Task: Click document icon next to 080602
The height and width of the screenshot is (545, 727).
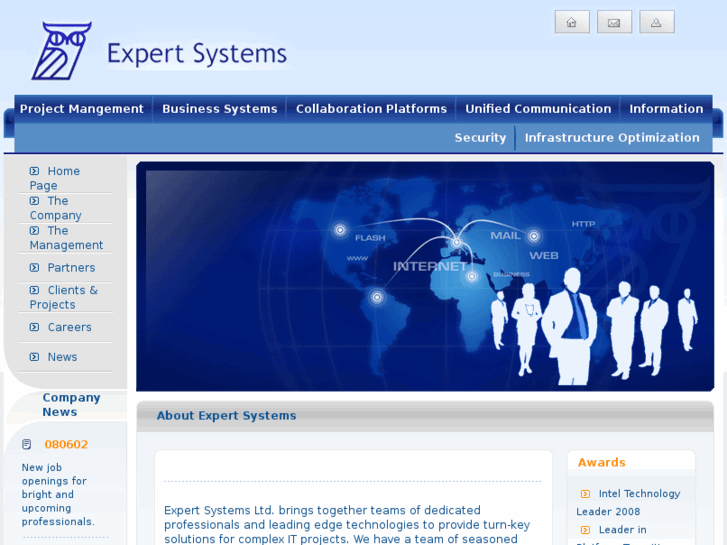Action: click(x=27, y=444)
